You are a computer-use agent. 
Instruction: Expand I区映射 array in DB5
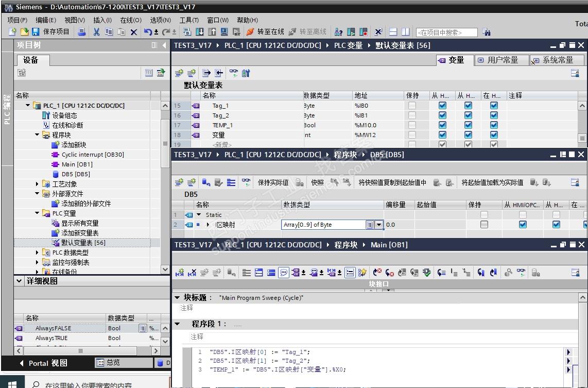(x=208, y=224)
